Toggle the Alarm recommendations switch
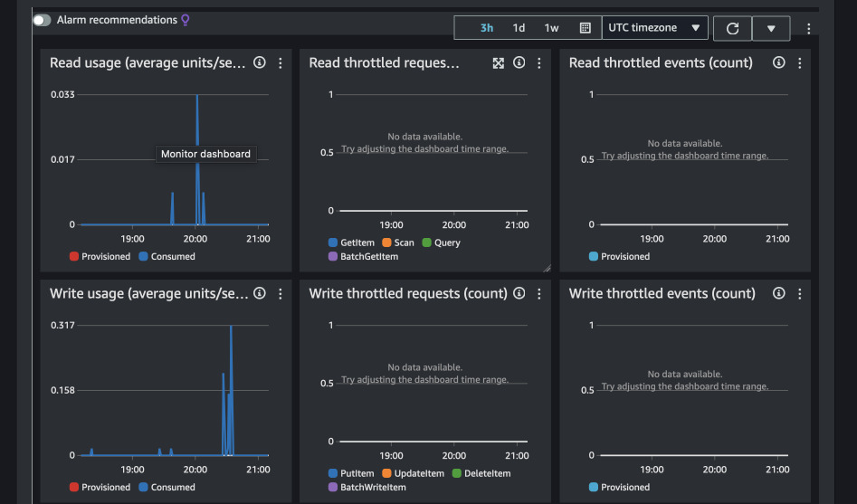The image size is (857, 504). [x=43, y=20]
